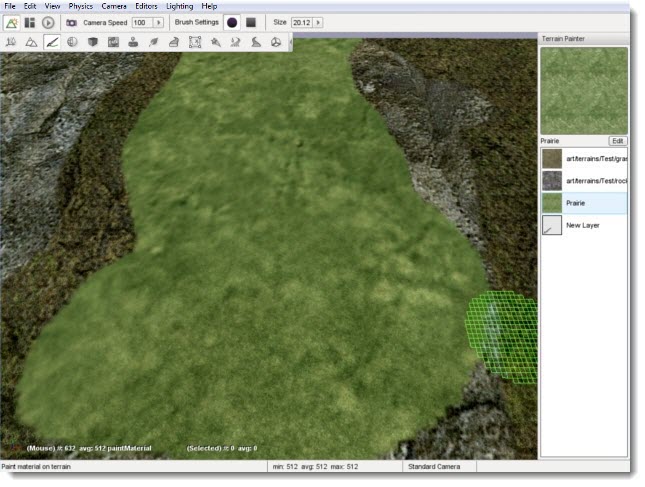This screenshot has height=487, width=645.
Task: Select the first terrain editor tool icon
Action: pos(11,42)
